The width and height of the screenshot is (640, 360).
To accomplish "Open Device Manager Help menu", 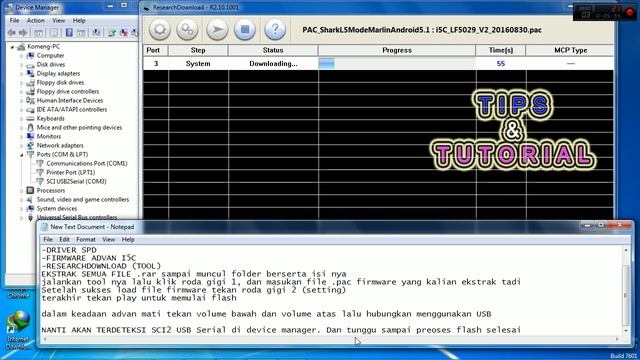I will [x=79, y=20].
